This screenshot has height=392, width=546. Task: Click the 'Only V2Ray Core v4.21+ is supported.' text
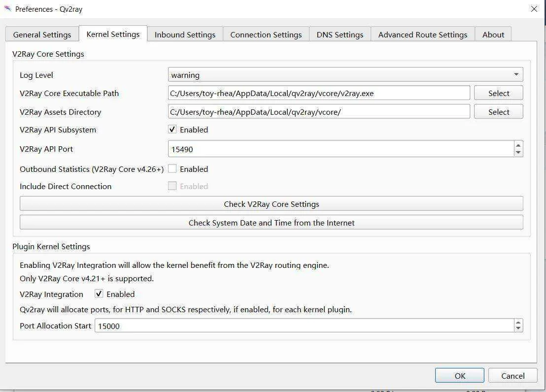(87, 279)
